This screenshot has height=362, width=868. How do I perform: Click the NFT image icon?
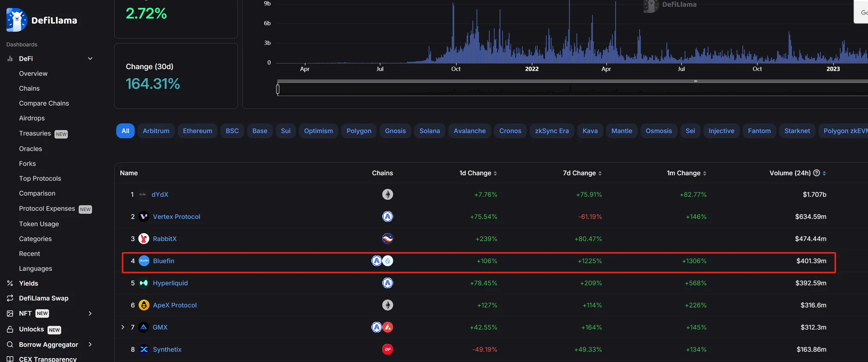point(10,313)
